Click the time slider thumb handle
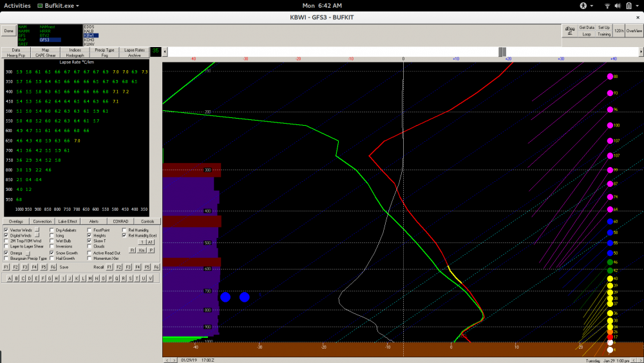Image resolution: width=644 pixels, height=363 pixels. point(502,52)
